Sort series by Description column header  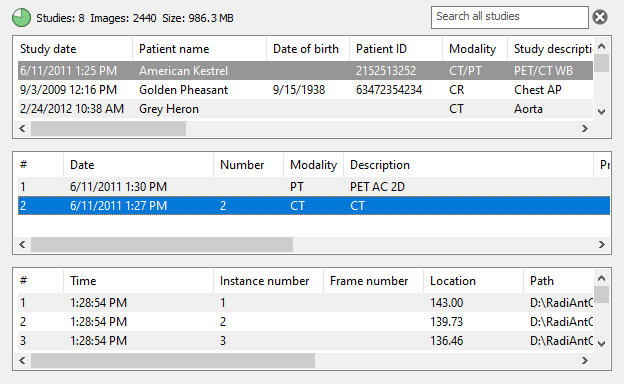(468, 165)
